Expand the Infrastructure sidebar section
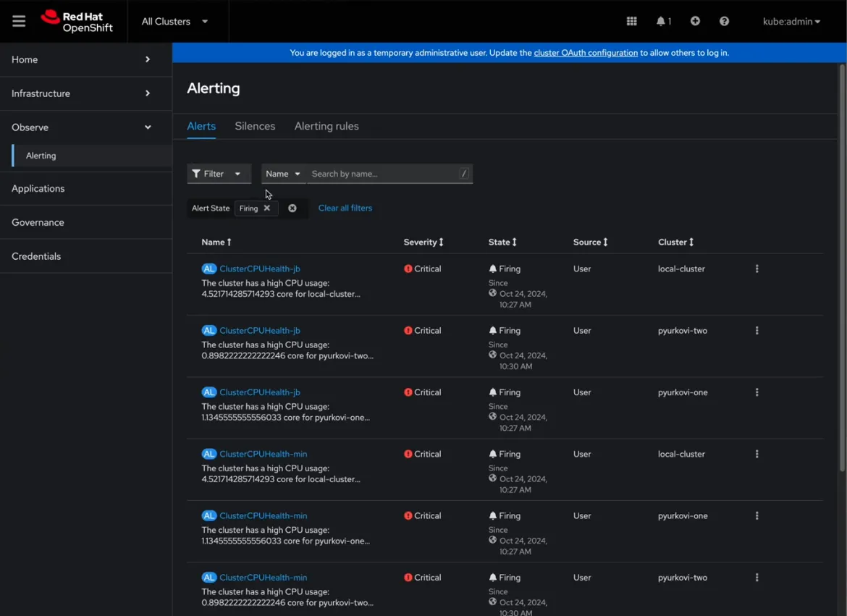Screen dimensions: 847x616 [41, 93]
